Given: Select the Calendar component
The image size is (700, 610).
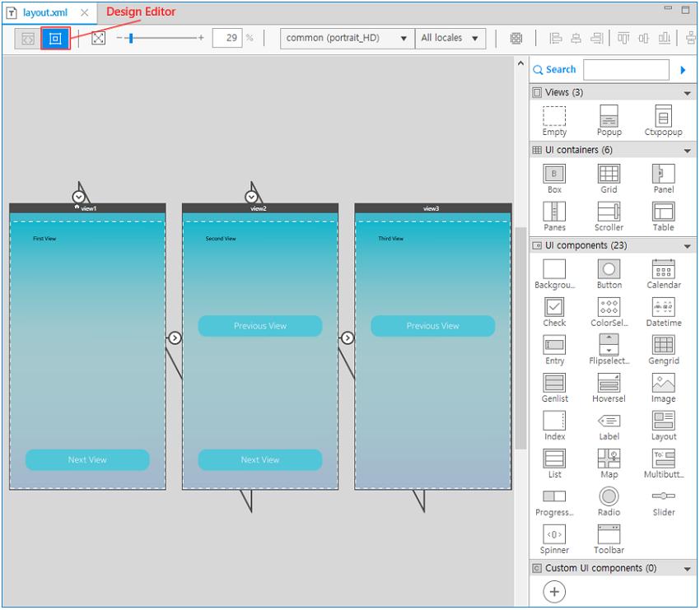Looking at the screenshot, I should tap(663, 269).
